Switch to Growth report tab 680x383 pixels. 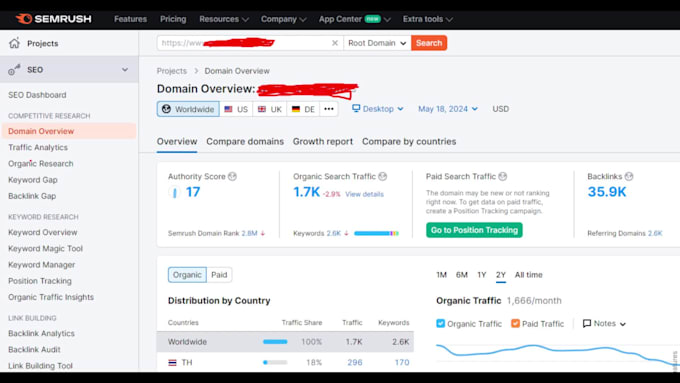click(x=323, y=141)
